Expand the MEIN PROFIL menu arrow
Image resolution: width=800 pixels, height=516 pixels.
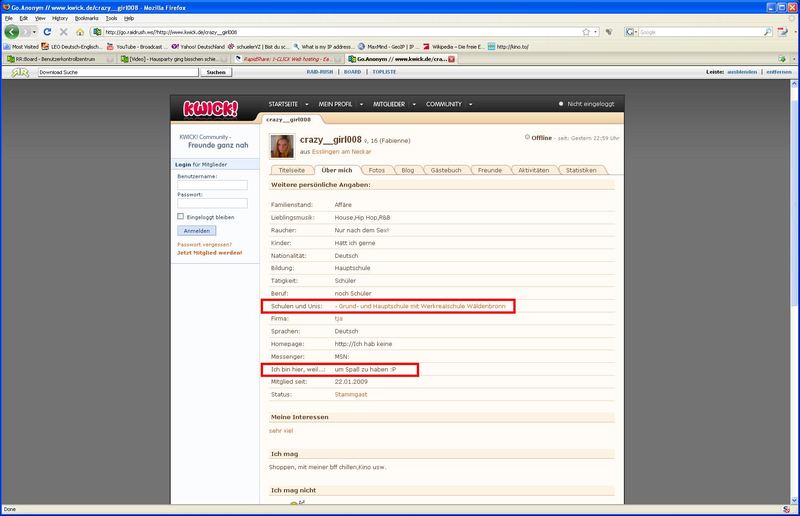(361, 104)
